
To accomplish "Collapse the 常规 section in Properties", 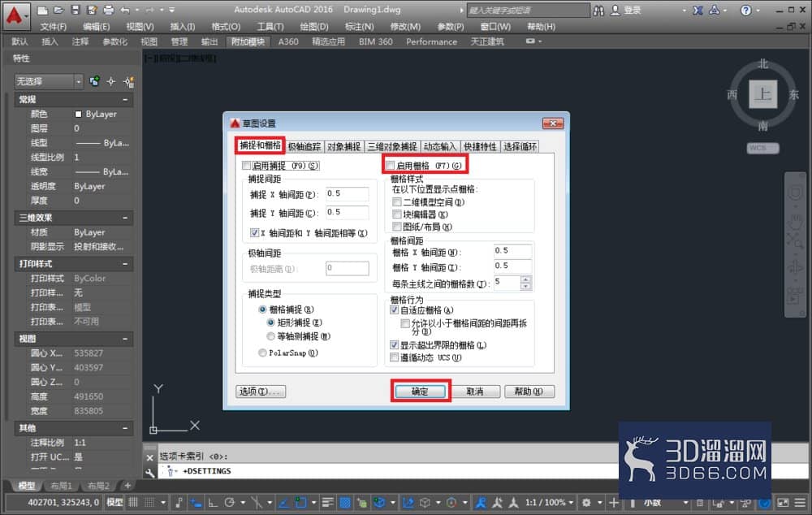I will tap(125, 99).
